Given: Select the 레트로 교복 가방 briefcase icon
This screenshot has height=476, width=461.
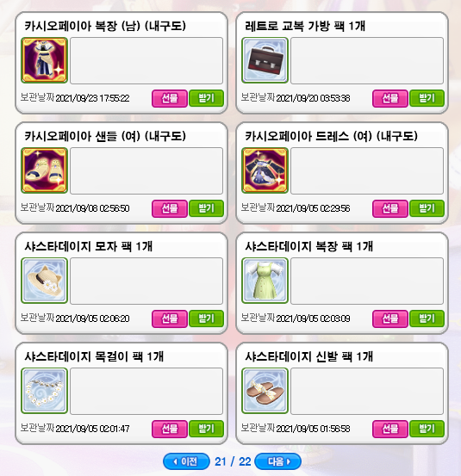Looking at the screenshot, I should [265, 60].
